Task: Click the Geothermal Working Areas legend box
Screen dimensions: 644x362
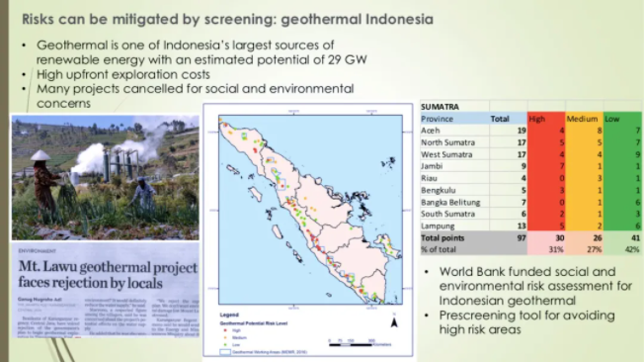Action: point(225,352)
